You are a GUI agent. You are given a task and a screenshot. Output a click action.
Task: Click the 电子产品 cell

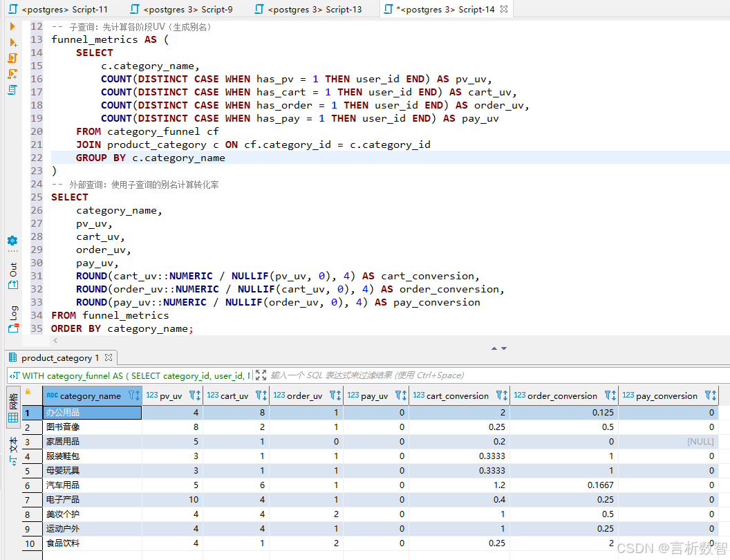pos(92,499)
